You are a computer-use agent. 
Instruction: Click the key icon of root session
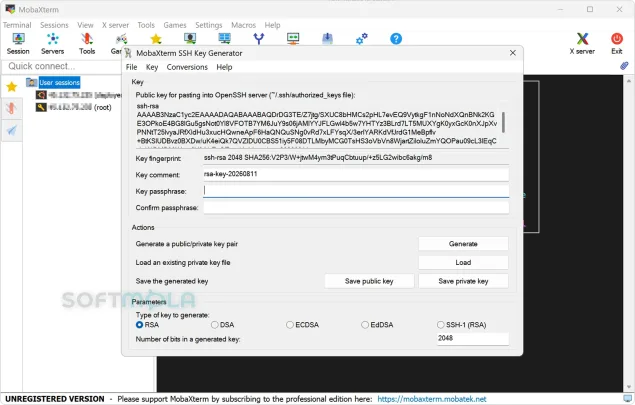click(x=41, y=107)
